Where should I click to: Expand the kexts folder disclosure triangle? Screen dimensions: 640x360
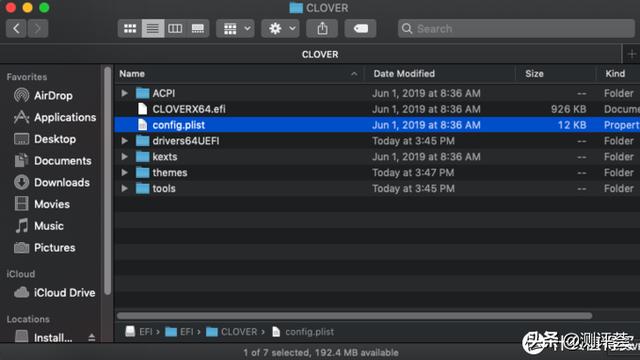pos(124,157)
